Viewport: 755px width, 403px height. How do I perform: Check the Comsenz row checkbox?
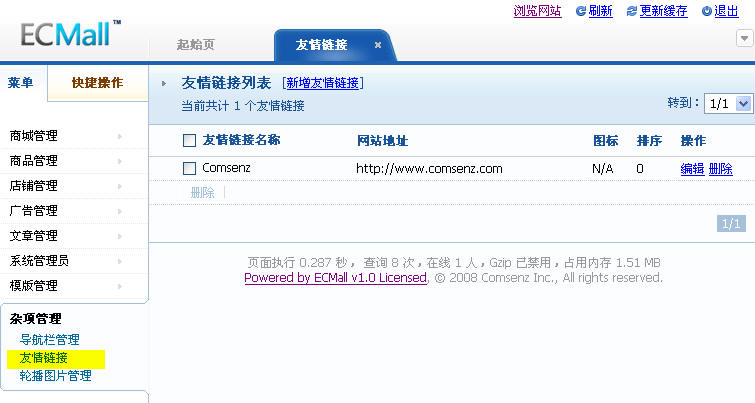[189, 169]
